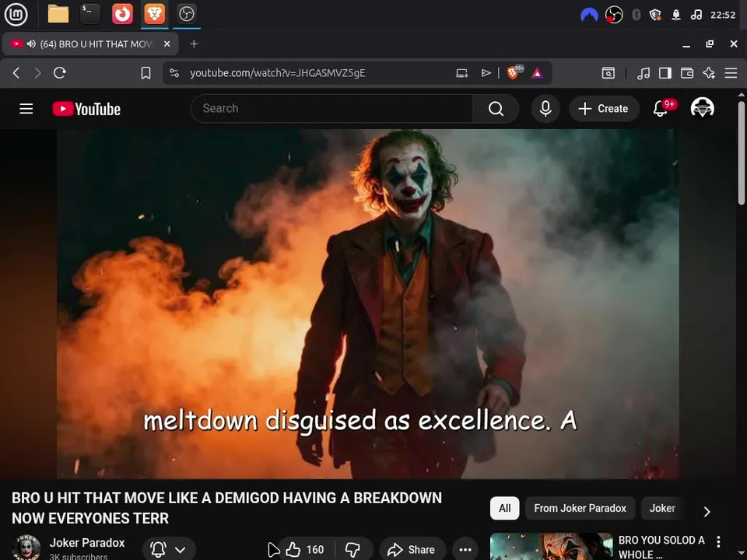Click the OBS tray icon
The width and height of the screenshot is (747, 560).
point(614,15)
